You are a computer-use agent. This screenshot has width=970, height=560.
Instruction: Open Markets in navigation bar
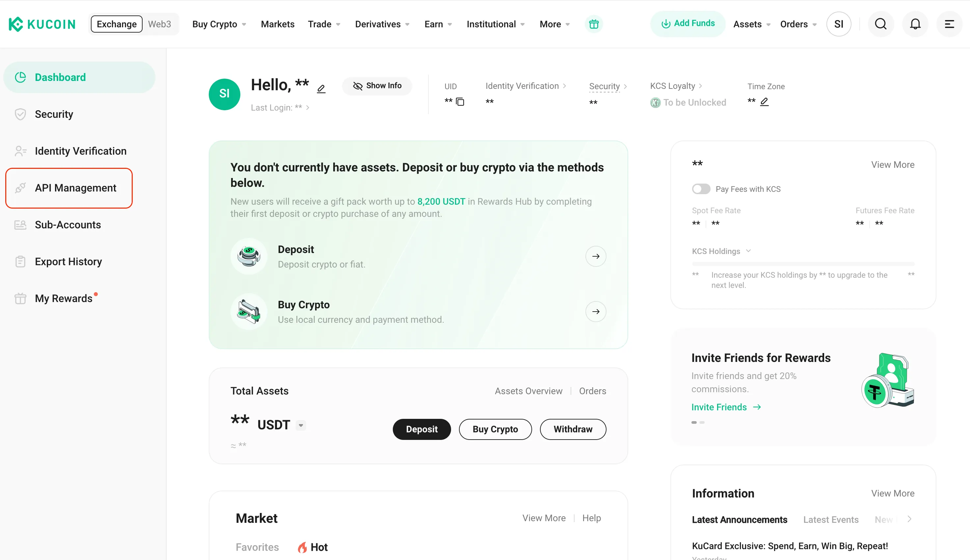[278, 24]
